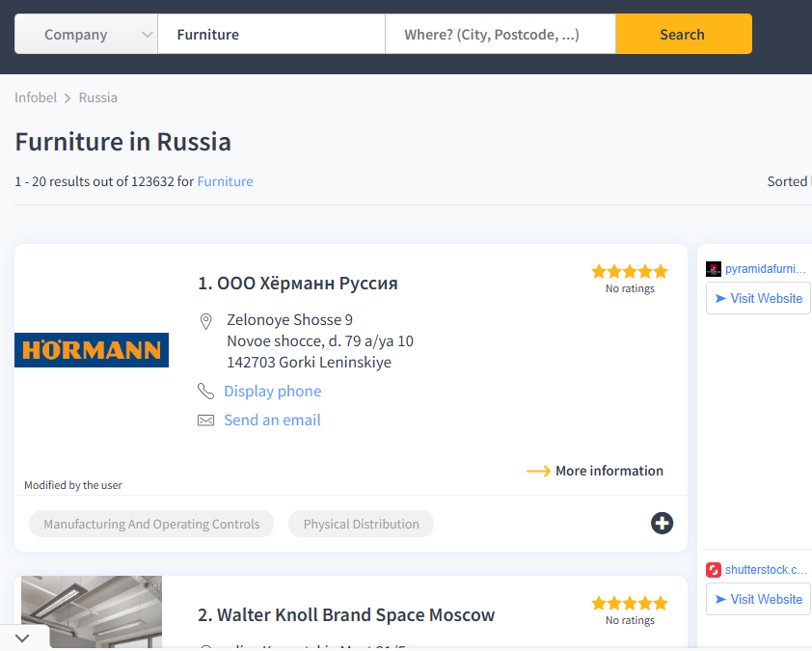Click the location pin icon for Hörmann
Screen dimensions: 812x651
[x=205, y=321]
